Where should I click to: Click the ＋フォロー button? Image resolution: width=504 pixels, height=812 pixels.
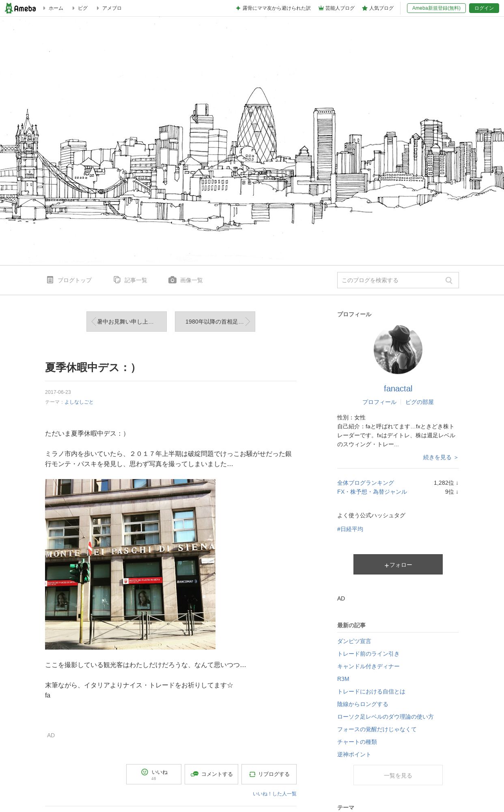coord(398,564)
